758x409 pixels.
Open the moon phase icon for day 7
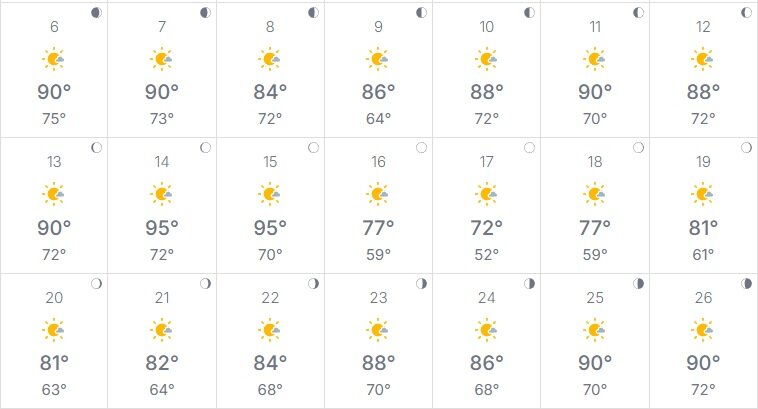(205, 13)
